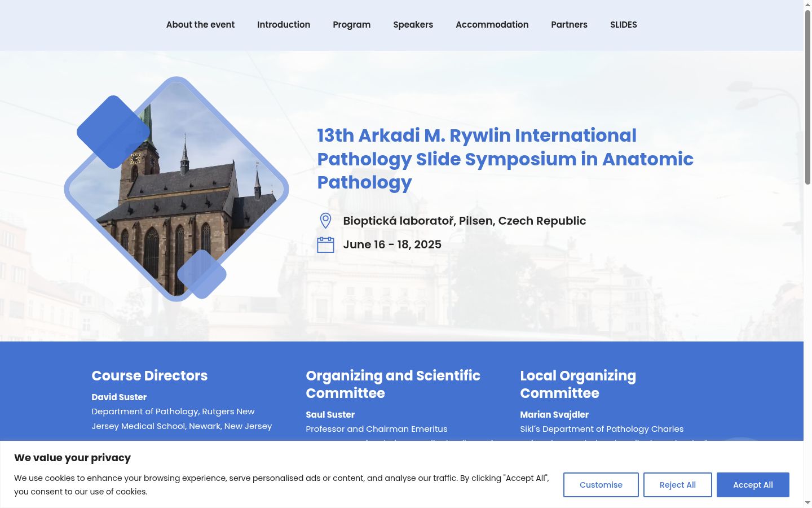The width and height of the screenshot is (812, 508).
Task: Open the SLIDES menu link
Action: (x=624, y=25)
